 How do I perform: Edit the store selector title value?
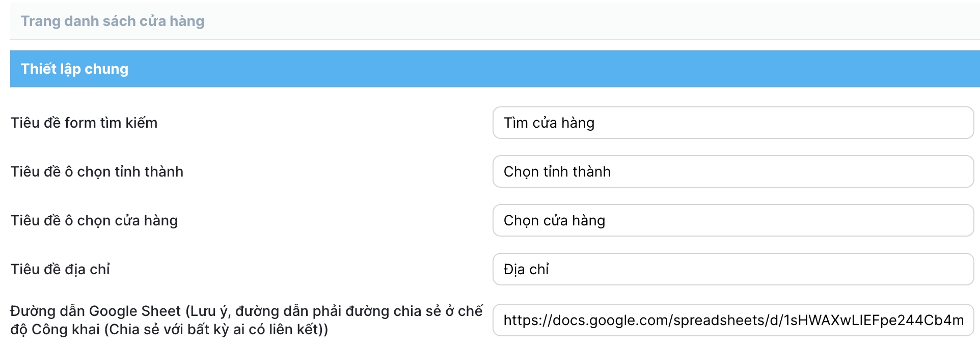pyautogui.click(x=554, y=220)
